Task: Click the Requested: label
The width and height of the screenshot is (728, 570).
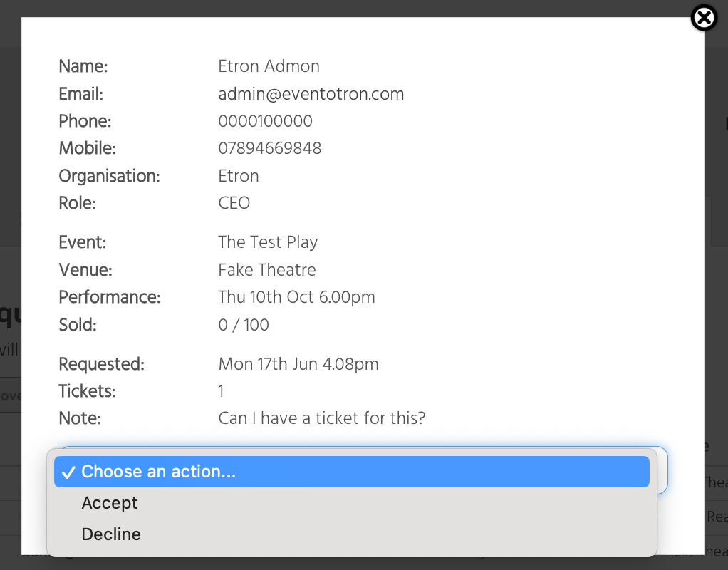Action: [x=101, y=364]
